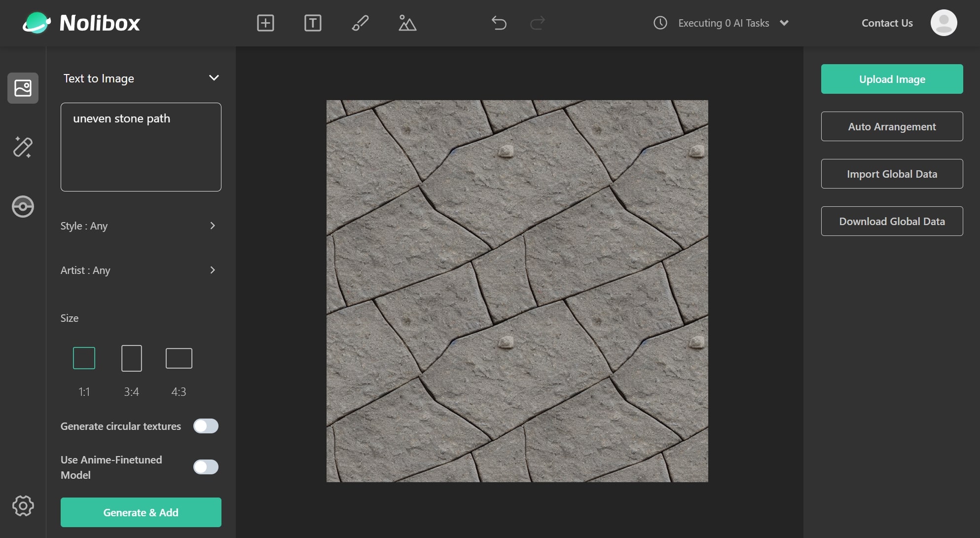Screen dimensions: 980x538
Task: Open the magic wand editing panel
Action: click(23, 147)
